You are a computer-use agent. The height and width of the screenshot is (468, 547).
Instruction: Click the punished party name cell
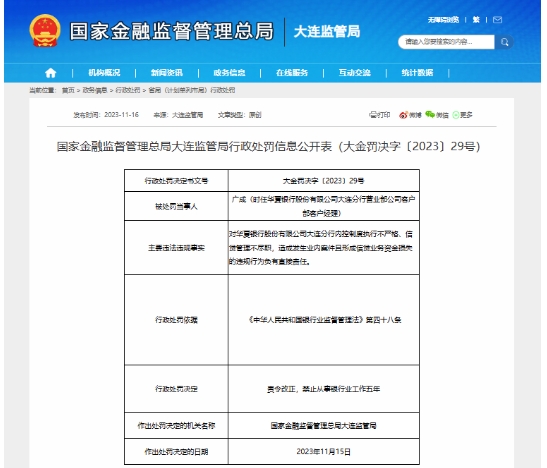[324, 206]
